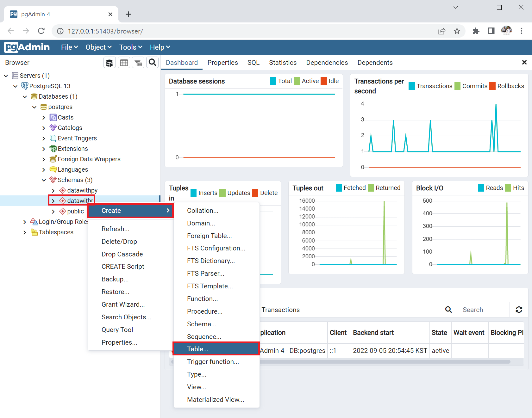Click the View Data table icon in Browser toolbar
The height and width of the screenshot is (418, 532).
tap(124, 63)
